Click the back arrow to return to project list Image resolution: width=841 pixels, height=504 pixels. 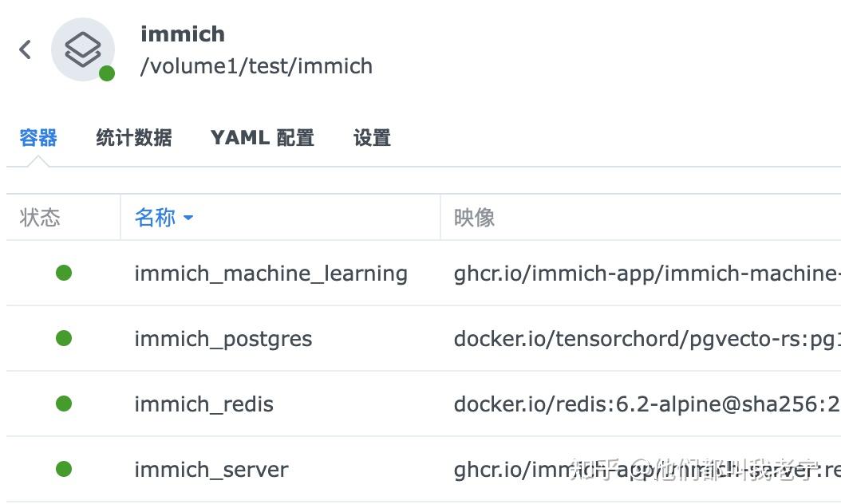25,49
